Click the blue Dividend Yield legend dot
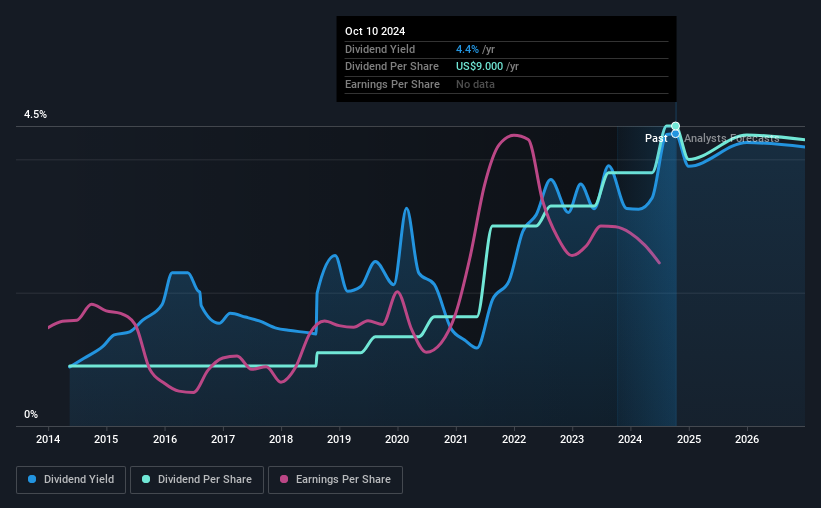 point(32,479)
